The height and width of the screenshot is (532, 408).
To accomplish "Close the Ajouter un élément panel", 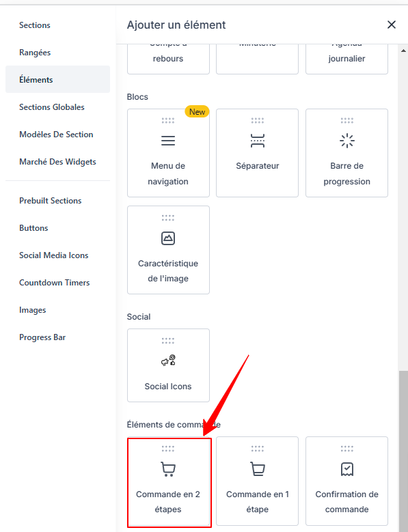I will pos(392,25).
